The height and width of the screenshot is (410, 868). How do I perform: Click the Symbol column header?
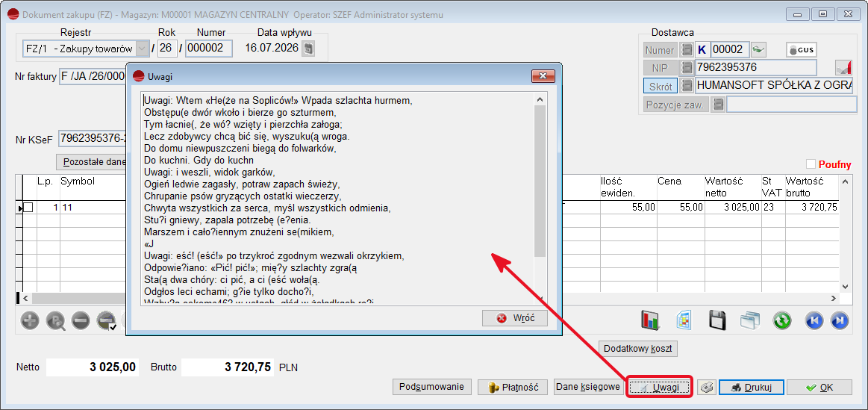(x=78, y=181)
